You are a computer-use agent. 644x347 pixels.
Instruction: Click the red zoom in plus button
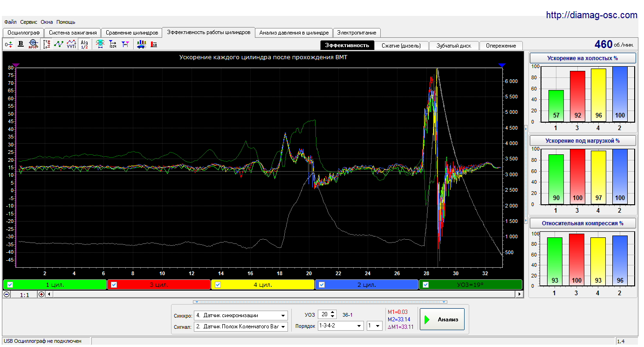click(41, 294)
